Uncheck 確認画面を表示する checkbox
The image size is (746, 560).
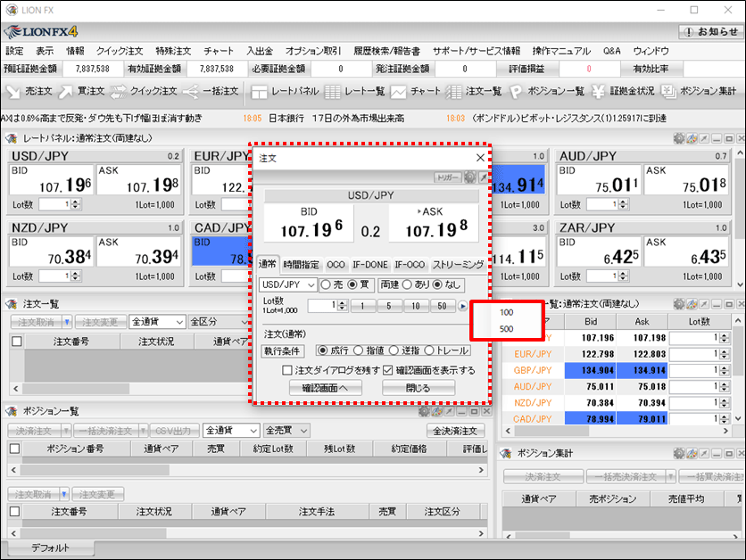pyautogui.click(x=388, y=370)
